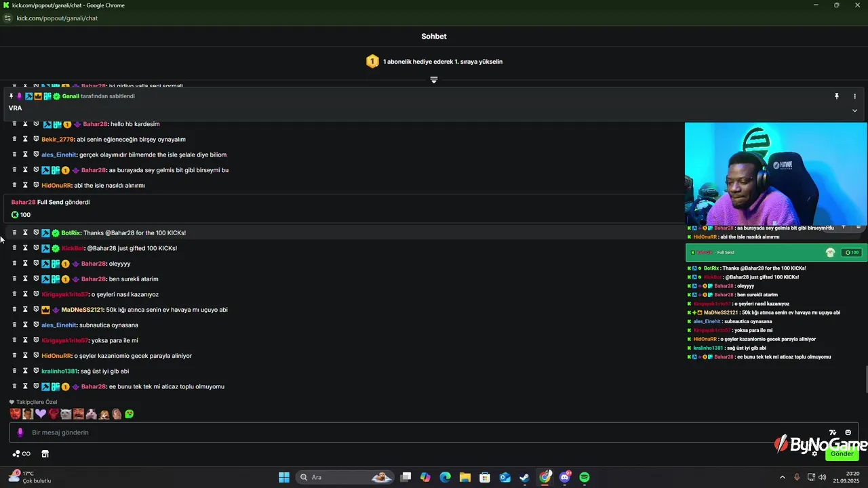The width and height of the screenshot is (868, 488).
Task: Click Ganali name in pinned header
Action: tap(71, 96)
